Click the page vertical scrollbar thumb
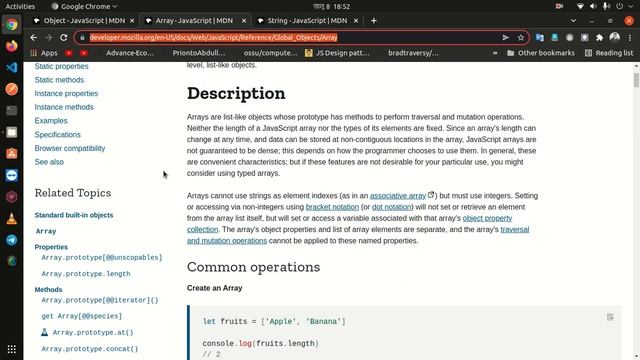640x360 pixels. (x=636, y=80)
